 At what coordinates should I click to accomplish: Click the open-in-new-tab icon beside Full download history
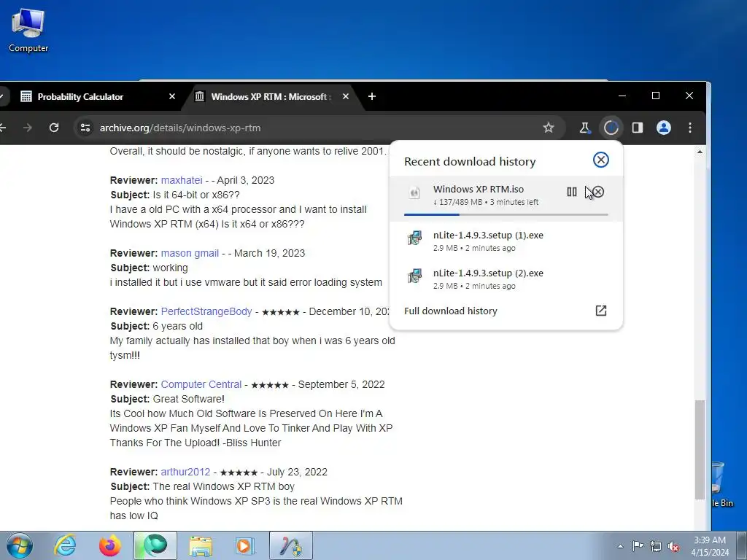pyautogui.click(x=601, y=311)
